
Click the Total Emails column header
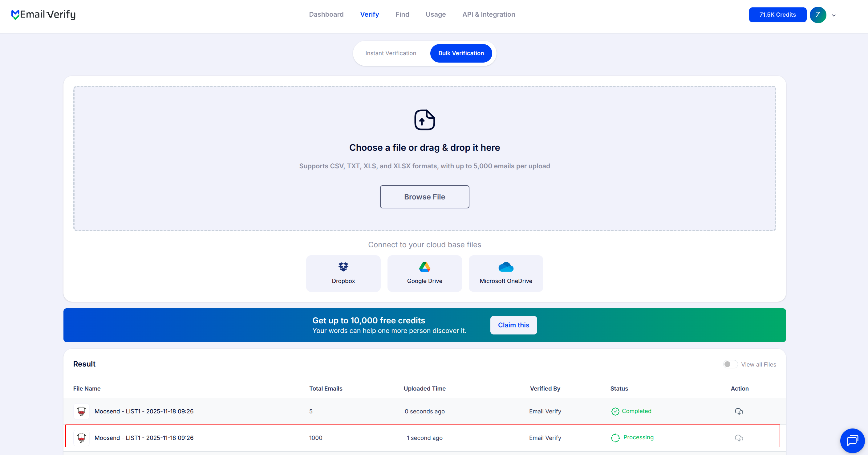(x=326, y=388)
